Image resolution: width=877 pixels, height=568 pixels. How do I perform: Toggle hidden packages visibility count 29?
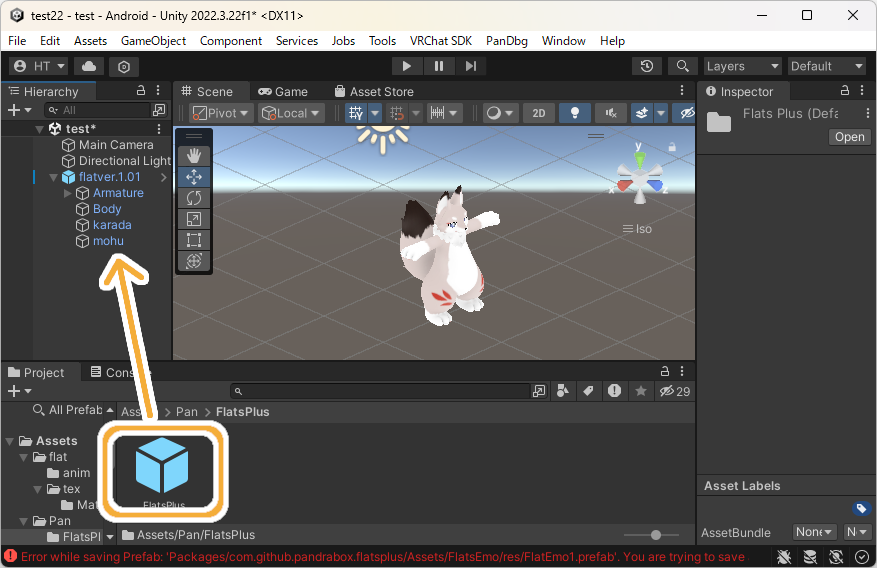click(x=675, y=391)
